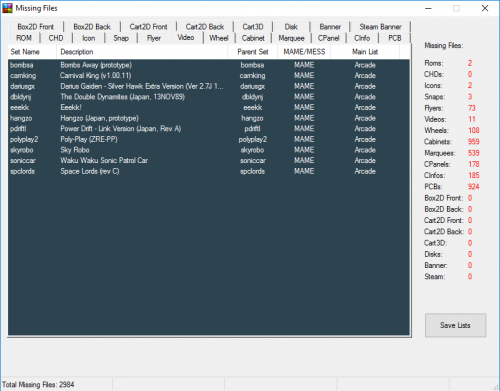
Task: Click the Missing Files app icon in title bar
Action: tap(7, 8)
